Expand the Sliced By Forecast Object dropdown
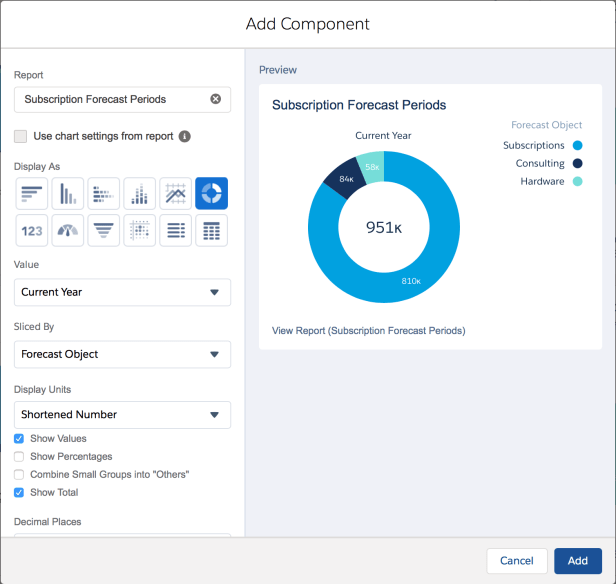616x584 pixels. point(122,354)
